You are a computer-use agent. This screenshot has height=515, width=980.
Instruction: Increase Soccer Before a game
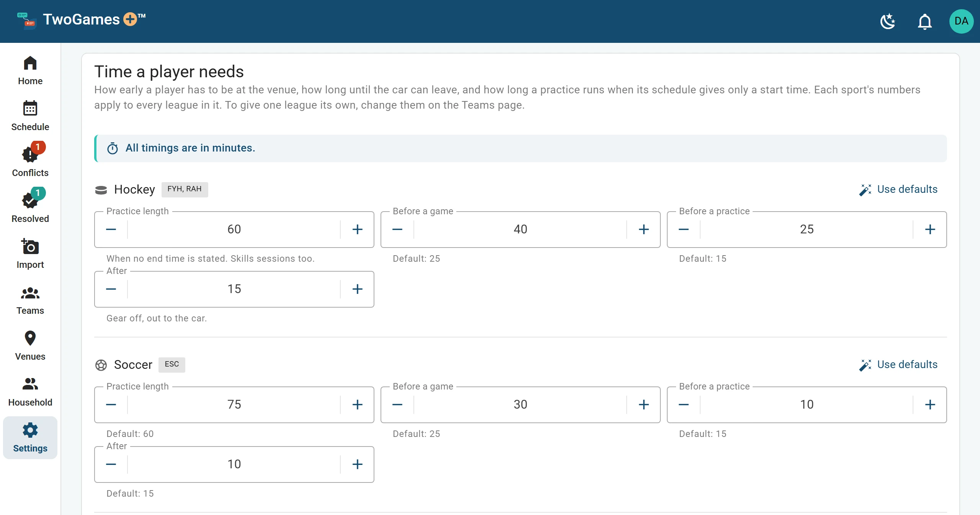644,405
